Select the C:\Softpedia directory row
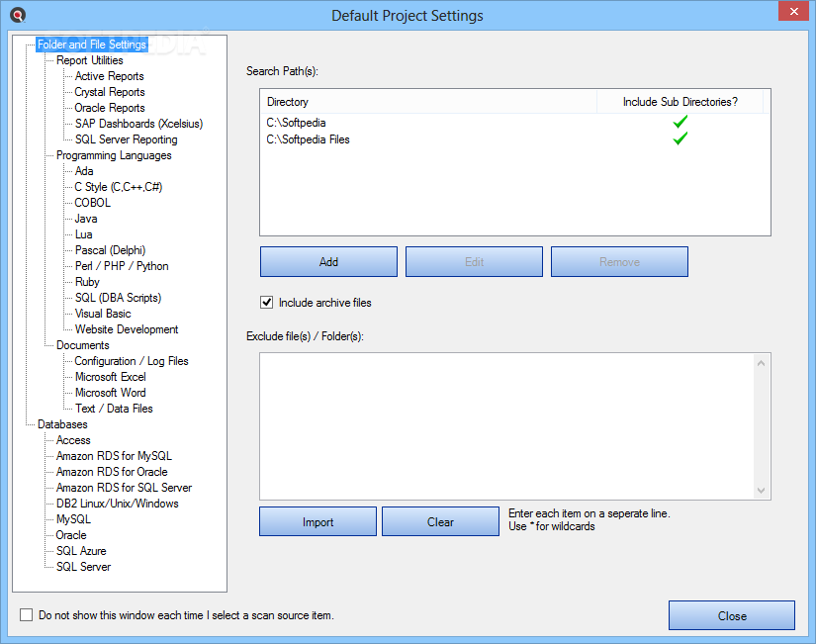The image size is (816, 644). 514,123
